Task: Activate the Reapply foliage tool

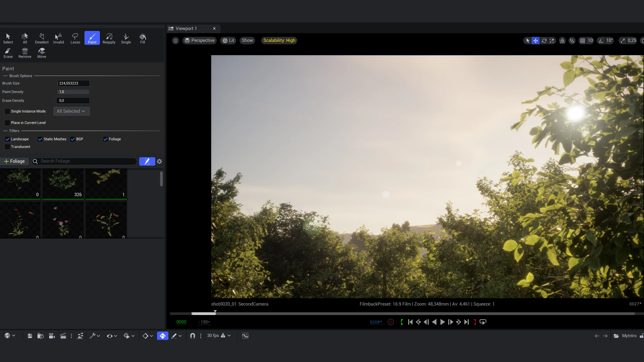Action: tap(109, 38)
